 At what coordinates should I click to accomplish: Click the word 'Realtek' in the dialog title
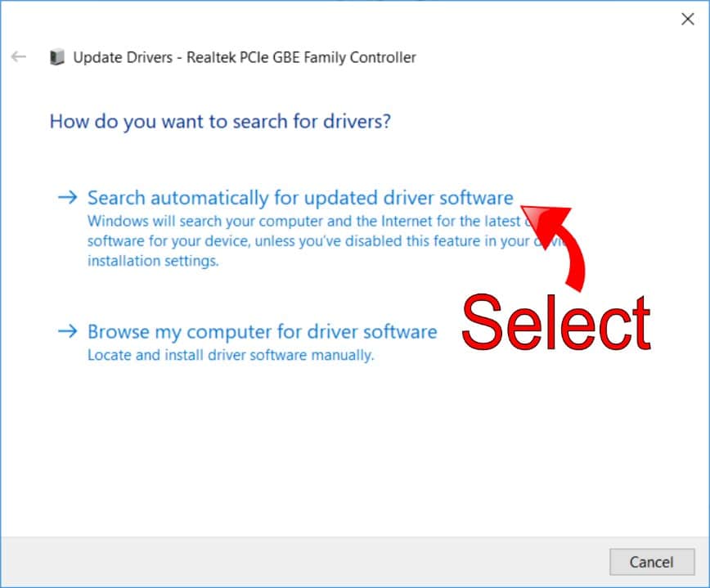(x=211, y=57)
